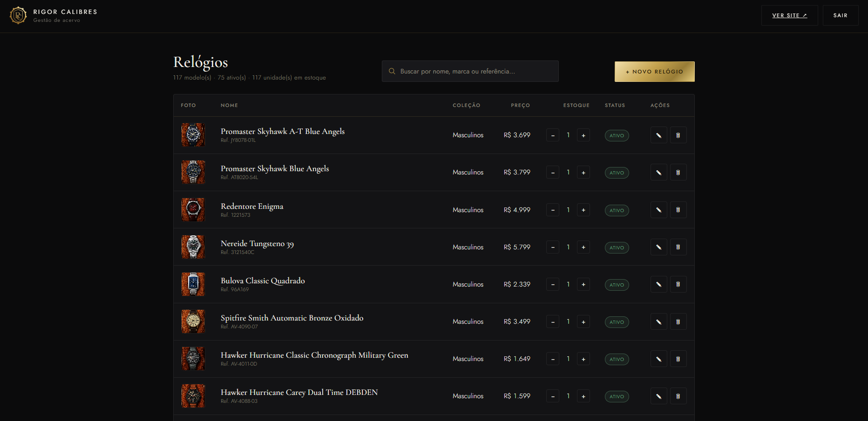This screenshot has height=421, width=868.
Task: Open Promaster Skyhawk A-T Blue Angels thumbnail
Action: tap(193, 135)
